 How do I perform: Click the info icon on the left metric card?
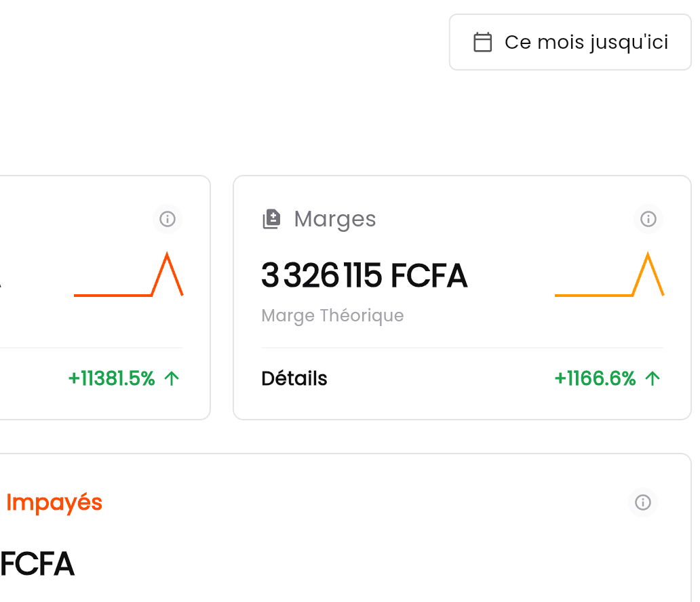point(167,219)
